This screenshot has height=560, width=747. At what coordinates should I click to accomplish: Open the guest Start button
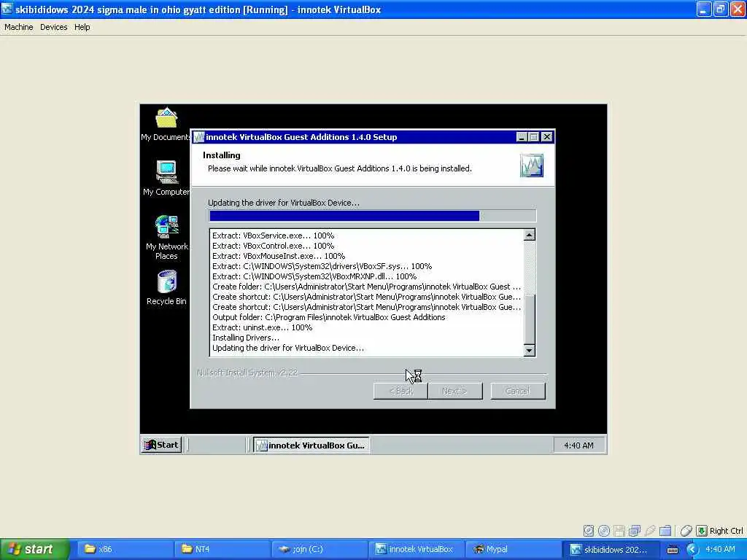tap(161, 445)
